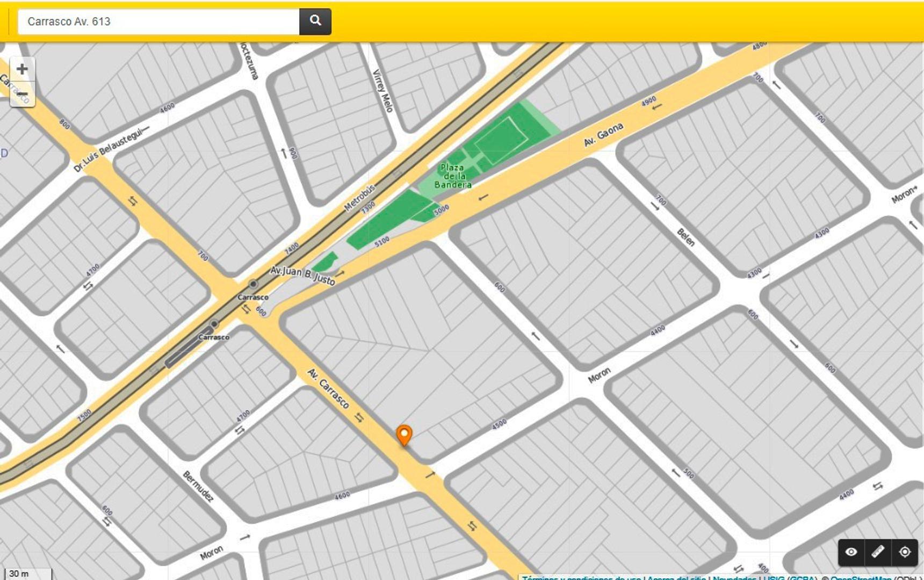Viewport: 924px width, 580px height.
Task: Click the Carrasco station marker on Juan B. Justo
Action: pyautogui.click(x=253, y=284)
